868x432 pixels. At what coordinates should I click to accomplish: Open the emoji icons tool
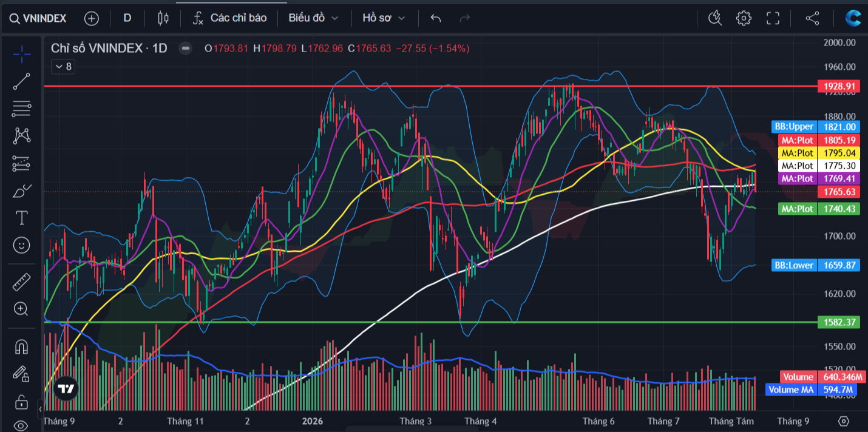click(22, 245)
